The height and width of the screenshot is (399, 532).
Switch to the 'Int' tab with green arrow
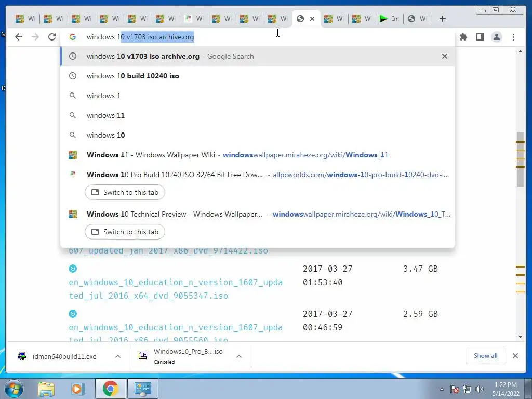click(x=389, y=19)
